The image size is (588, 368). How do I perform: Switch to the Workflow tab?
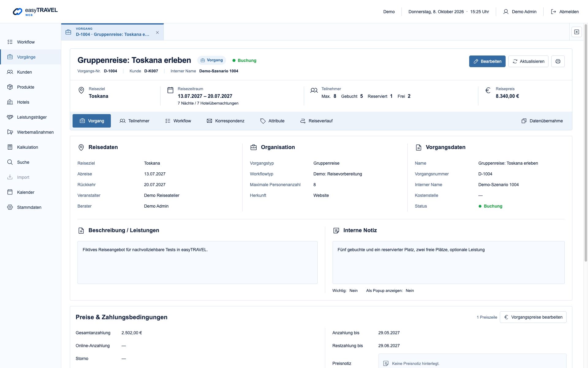pyautogui.click(x=178, y=121)
